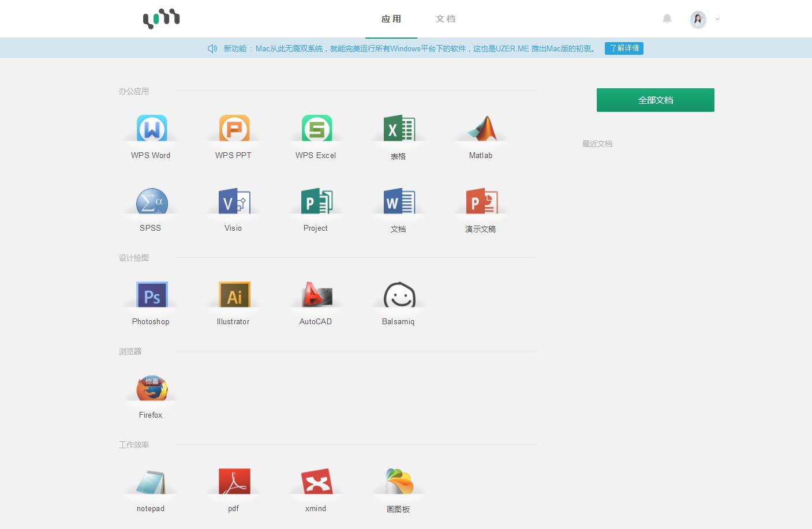Image resolution: width=812 pixels, height=529 pixels.
Task: Click the WPS PPT label text
Action: point(233,155)
